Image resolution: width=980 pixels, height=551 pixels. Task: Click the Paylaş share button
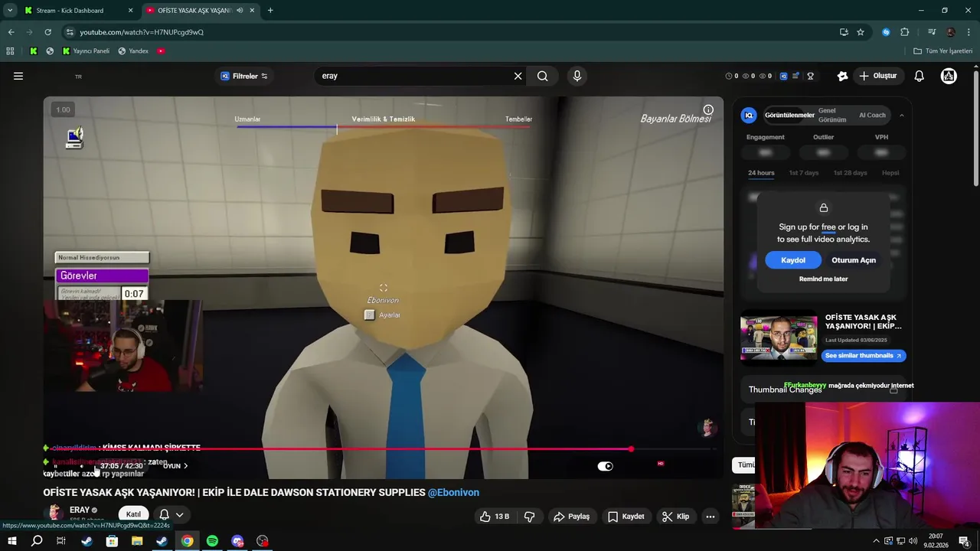(571, 517)
